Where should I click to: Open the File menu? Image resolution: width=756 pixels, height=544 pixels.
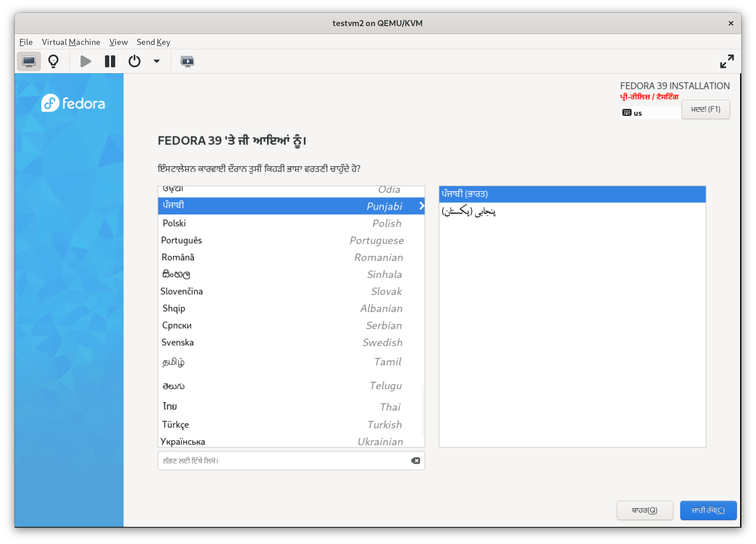point(26,42)
